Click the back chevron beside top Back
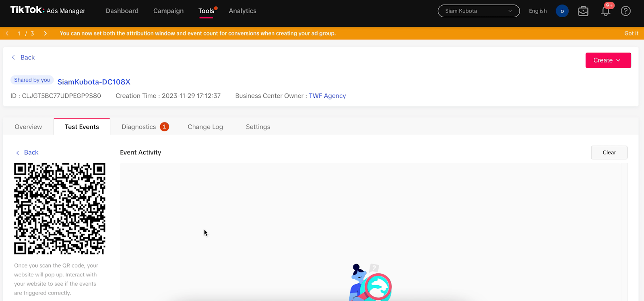 coord(13,57)
